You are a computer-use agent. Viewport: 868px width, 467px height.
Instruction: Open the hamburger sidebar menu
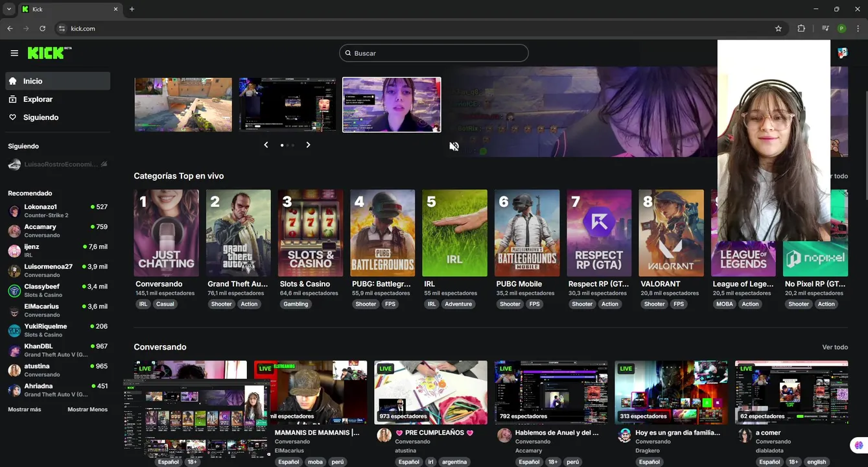14,53
